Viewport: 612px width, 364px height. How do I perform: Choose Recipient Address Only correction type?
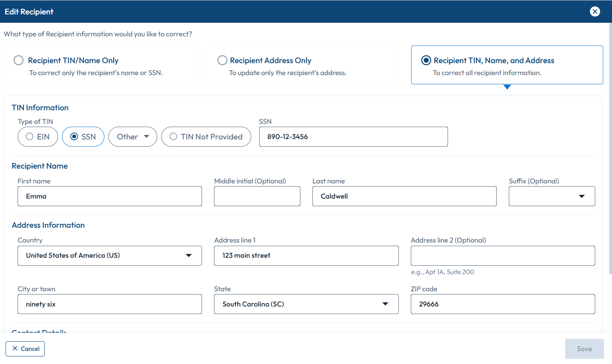pyautogui.click(x=222, y=60)
